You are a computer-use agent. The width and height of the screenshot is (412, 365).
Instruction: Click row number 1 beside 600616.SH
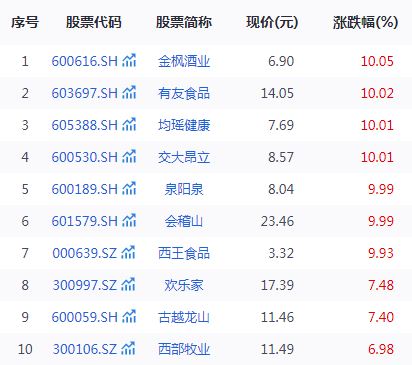(25, 61)
